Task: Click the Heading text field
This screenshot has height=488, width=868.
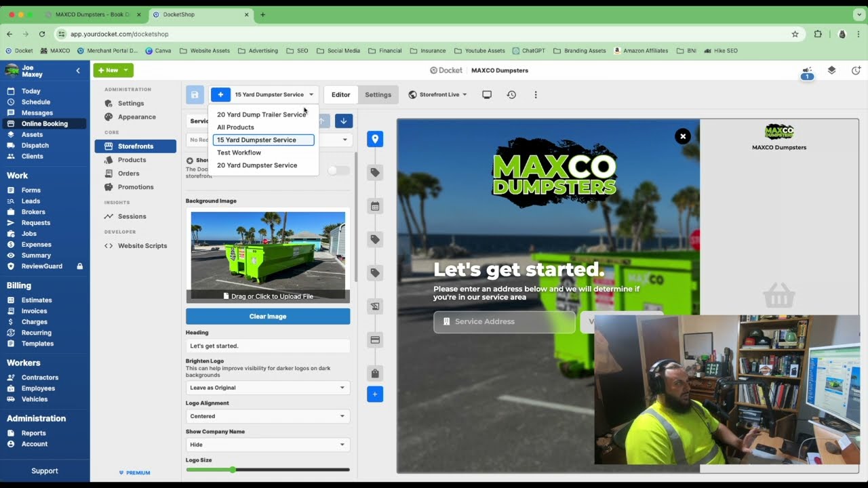Action: (268, 346)
